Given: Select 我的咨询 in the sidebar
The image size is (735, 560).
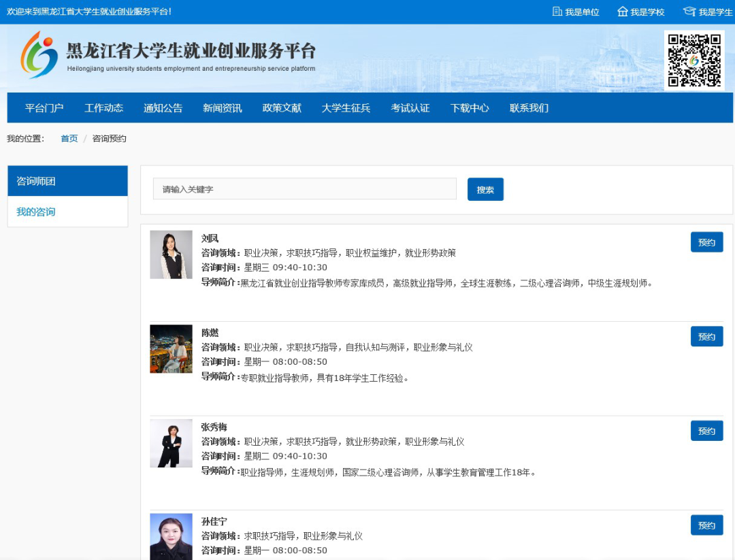Looking at the screenshot, I should pyautogui.click(x=35, y=212).
